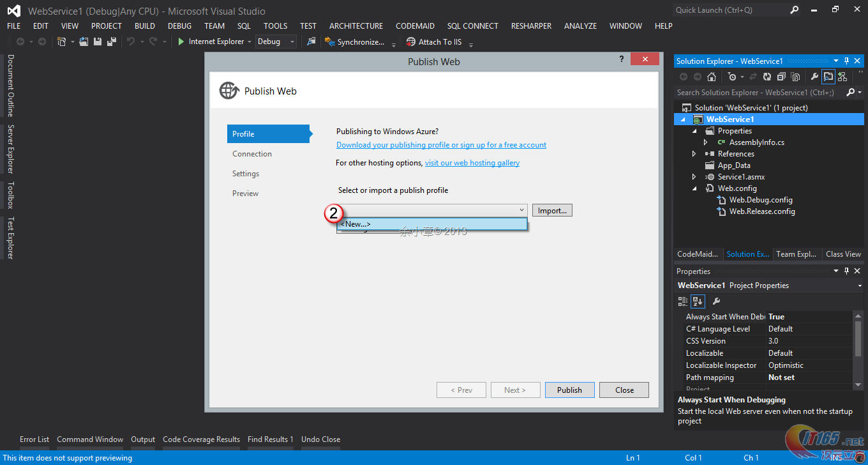Click the Save toolbar icon
Image resolution: width=868 pixels, height=465 pixels.
(98, 42)
